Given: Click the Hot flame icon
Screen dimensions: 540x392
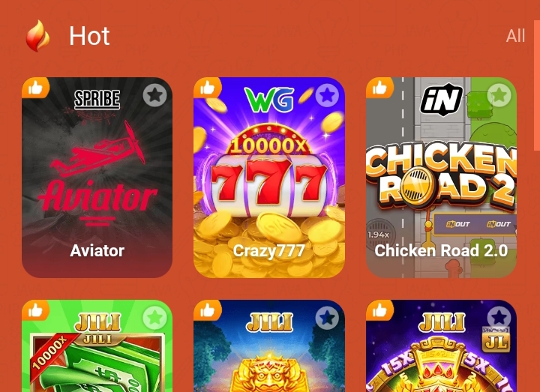Looking at the screenshot, I should (x=38, y=36).
